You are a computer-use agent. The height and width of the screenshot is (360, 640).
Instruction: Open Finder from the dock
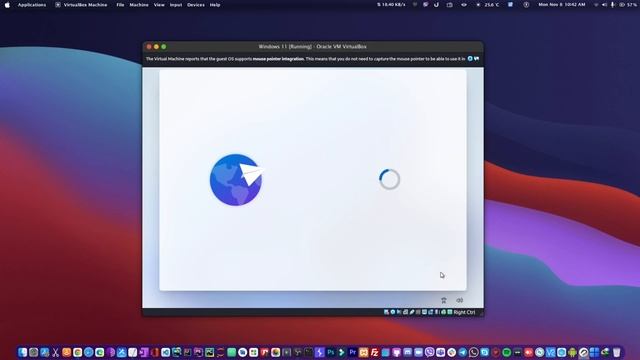point(22,352)
